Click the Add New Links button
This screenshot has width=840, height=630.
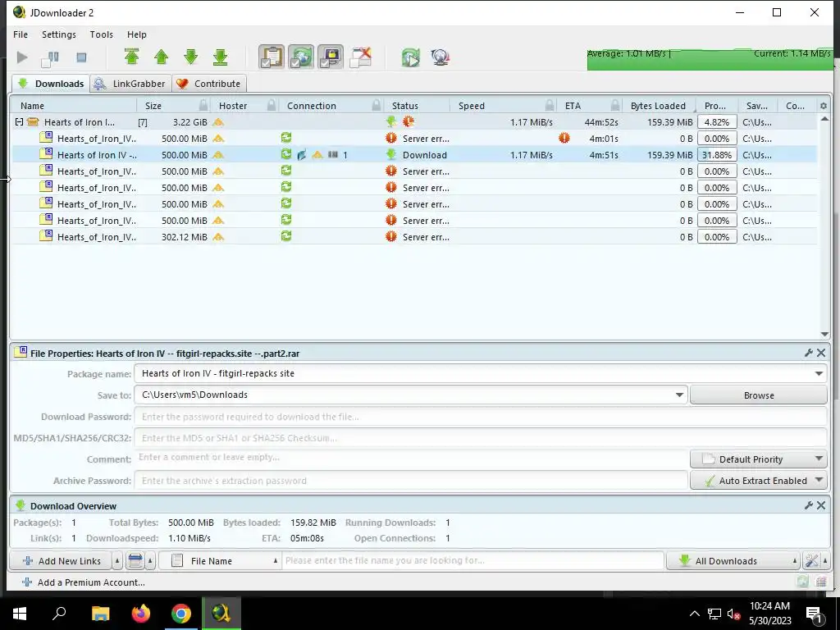61,561
